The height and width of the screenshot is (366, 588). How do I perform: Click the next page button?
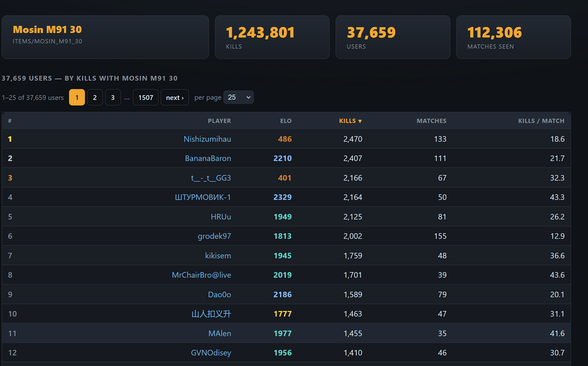pos(175,98)
